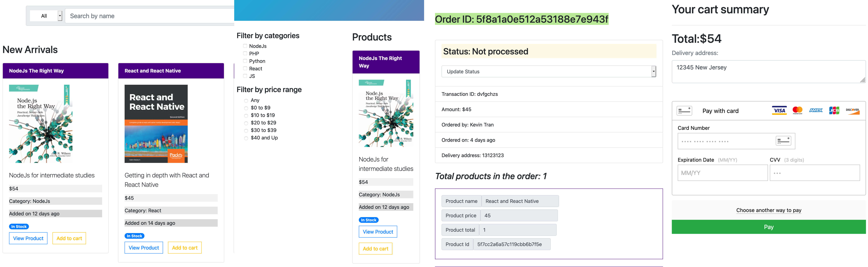Select the $10 to $19 price range
Screen dimensions: 868x267
(246, 115)
